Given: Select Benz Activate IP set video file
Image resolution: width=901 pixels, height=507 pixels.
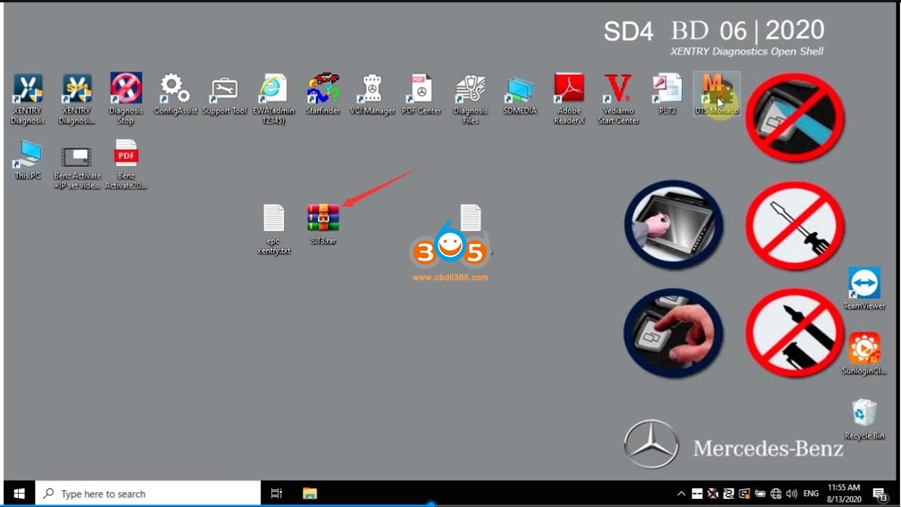Looking at the screenshot, I should tap(76, 166).
